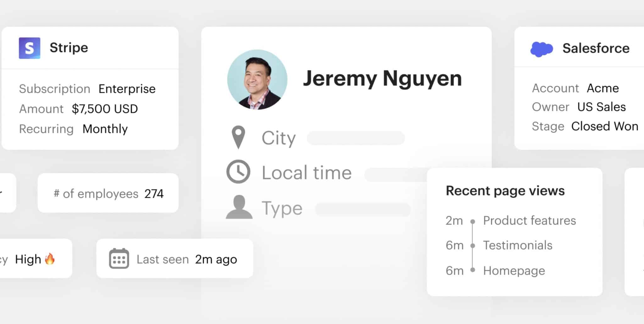The height and width of the screenshot is (324, 644).
Task: Open Jeremy Nguyen's profile photo
Action: [x=257, y=80]
